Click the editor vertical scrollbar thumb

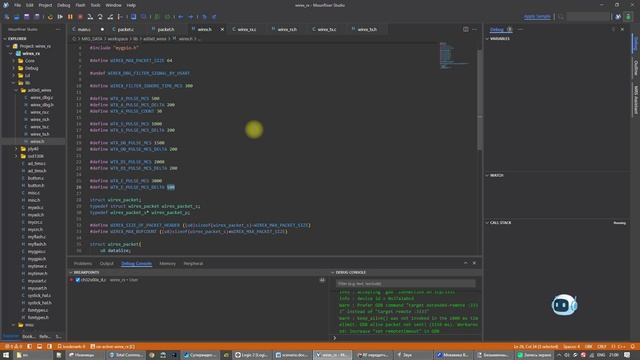pyautogui.click(x=480, y=100)
